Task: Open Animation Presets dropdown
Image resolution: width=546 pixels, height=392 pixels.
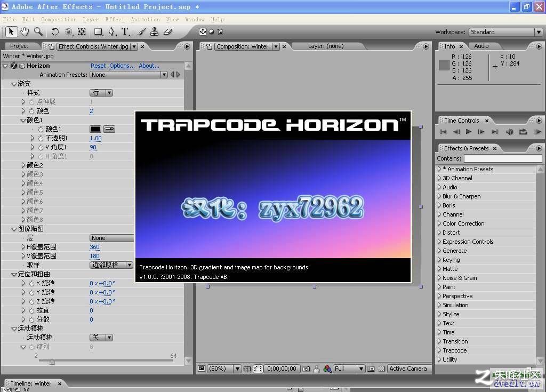Action: [129, 75]
